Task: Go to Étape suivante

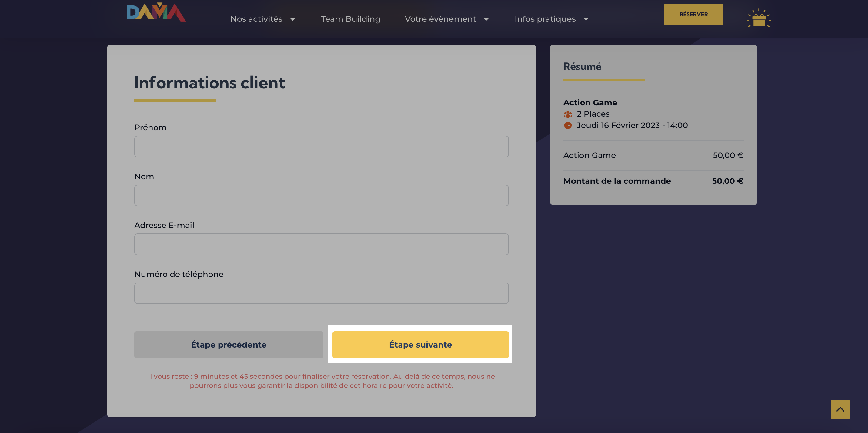Action: (420, 345)
